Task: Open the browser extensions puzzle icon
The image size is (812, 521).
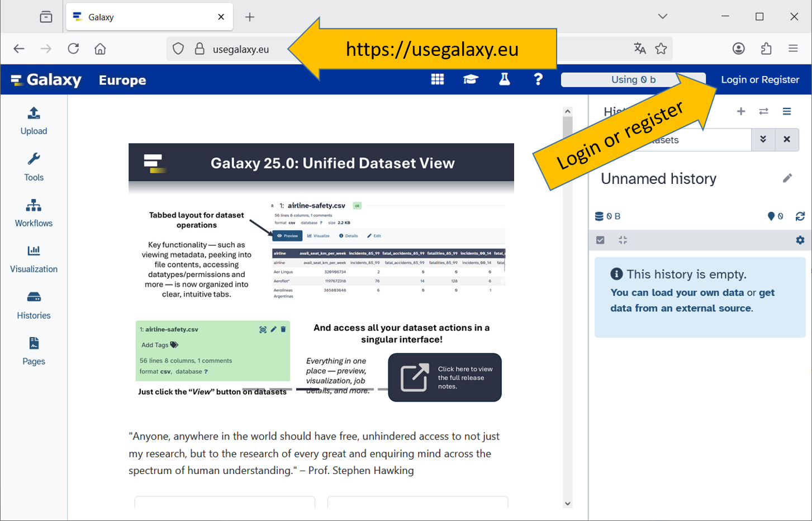Action: pyautogui.click(x=766, y=49)
